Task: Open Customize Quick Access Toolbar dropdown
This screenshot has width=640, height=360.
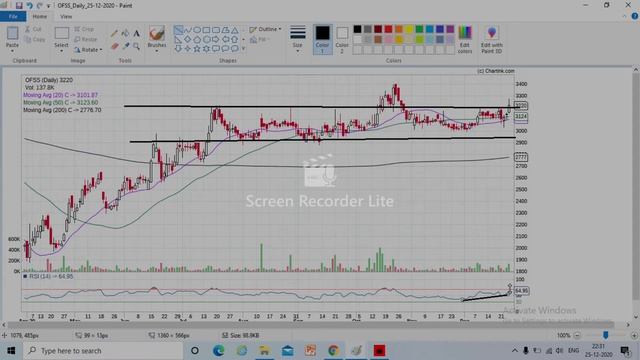Action: pyautogui.click(x=49, y=6)
